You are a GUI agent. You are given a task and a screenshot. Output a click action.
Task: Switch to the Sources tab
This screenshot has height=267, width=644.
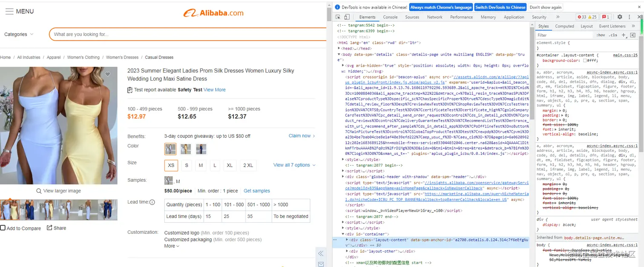point(412,17)
